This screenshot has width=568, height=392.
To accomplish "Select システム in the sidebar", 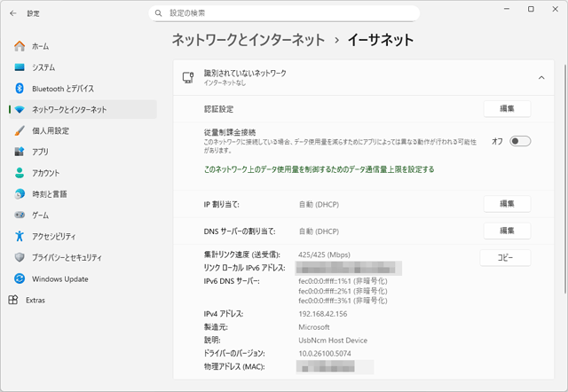I will click(x=43, y=67).
